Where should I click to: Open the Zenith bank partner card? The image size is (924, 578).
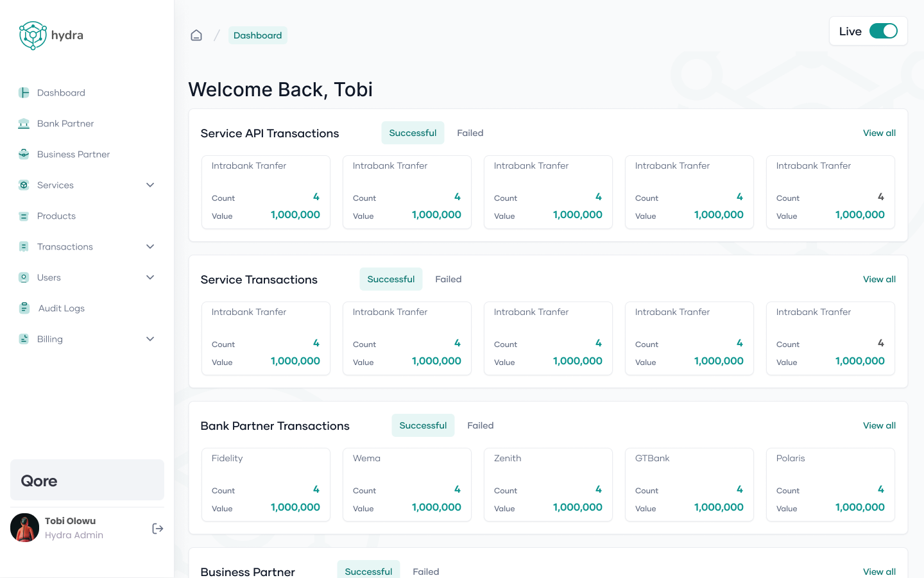pos(548,484)
